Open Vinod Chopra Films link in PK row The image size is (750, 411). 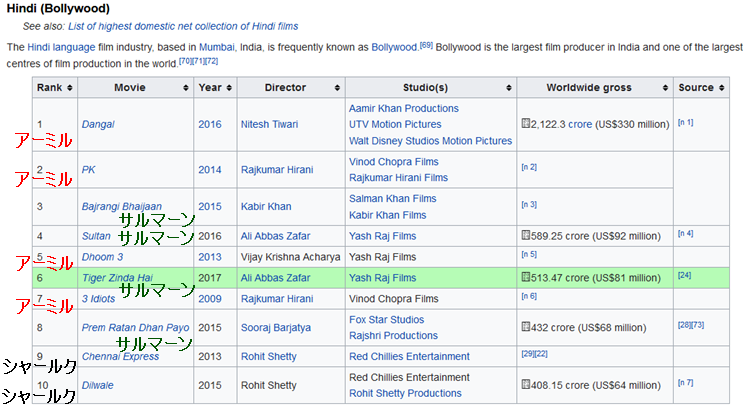[x=394, y=162]
